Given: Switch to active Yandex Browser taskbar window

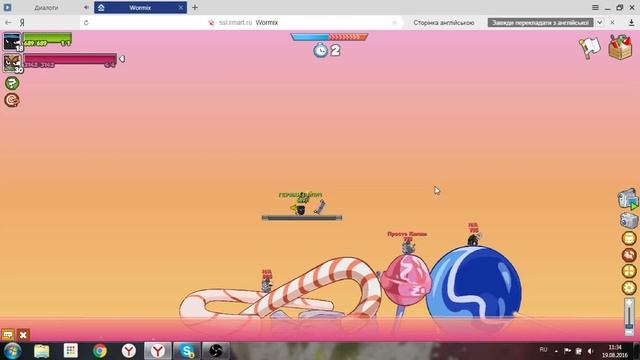Looking at the screenshot, I should coord(158,351).
